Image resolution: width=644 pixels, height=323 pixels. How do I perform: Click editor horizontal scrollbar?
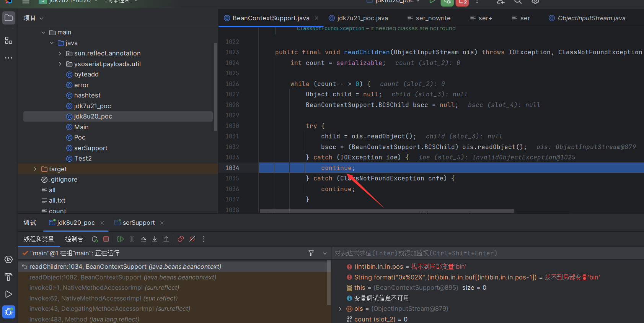[x=387, y=211]
